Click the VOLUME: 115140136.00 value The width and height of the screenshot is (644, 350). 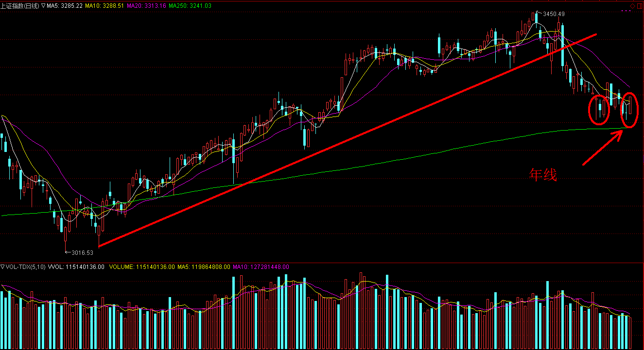pos(142,267)
